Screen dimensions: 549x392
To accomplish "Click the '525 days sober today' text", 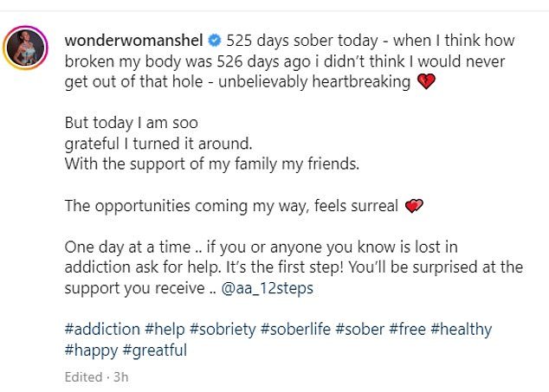I will pyautogui.click(x=302, y=41).
